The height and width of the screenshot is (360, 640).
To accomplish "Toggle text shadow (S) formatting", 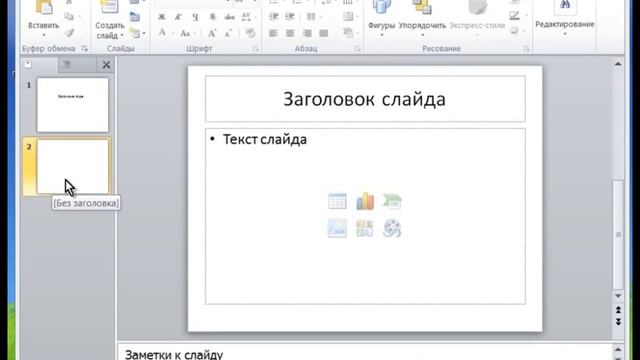I will (212, 17).
